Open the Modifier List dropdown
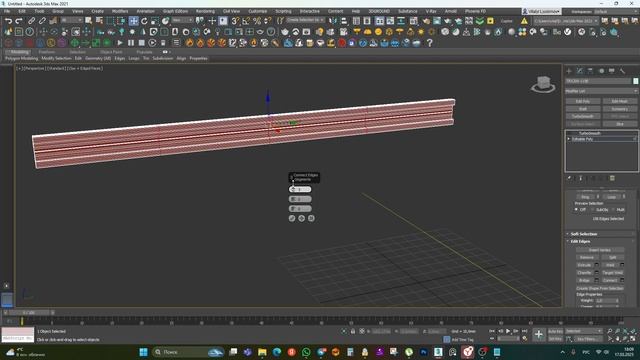 (x=601, y=91)
